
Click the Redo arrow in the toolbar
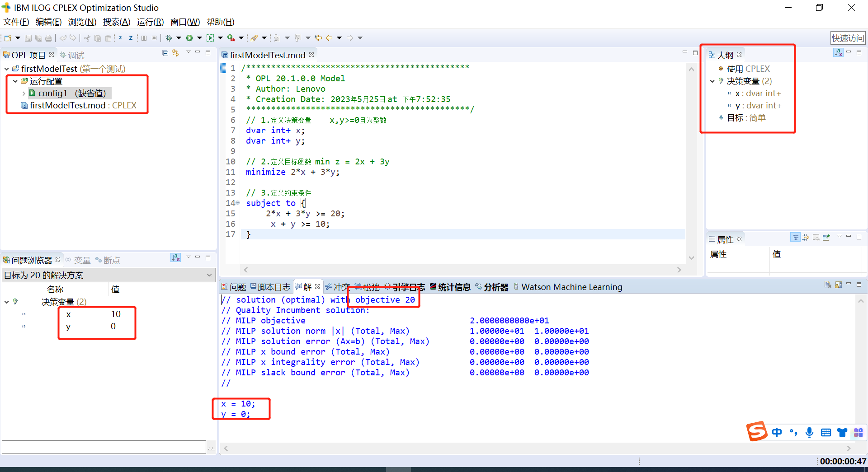coord(73,38)
